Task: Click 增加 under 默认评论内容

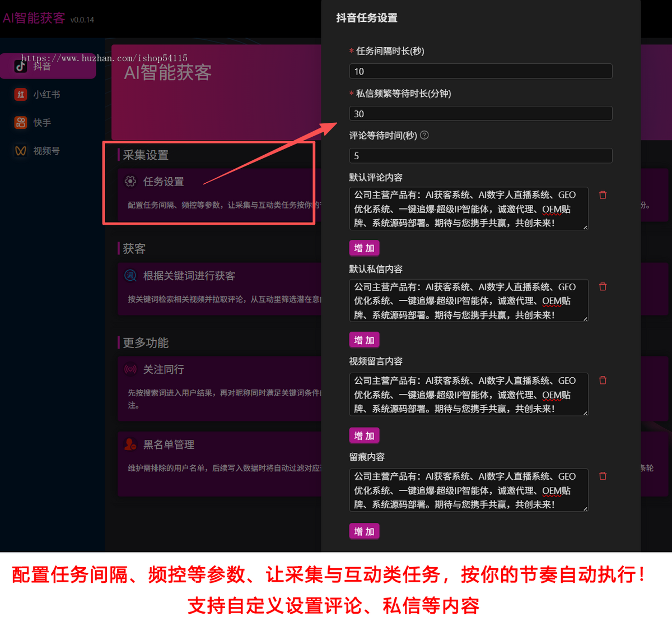Action: click(364, 248)
